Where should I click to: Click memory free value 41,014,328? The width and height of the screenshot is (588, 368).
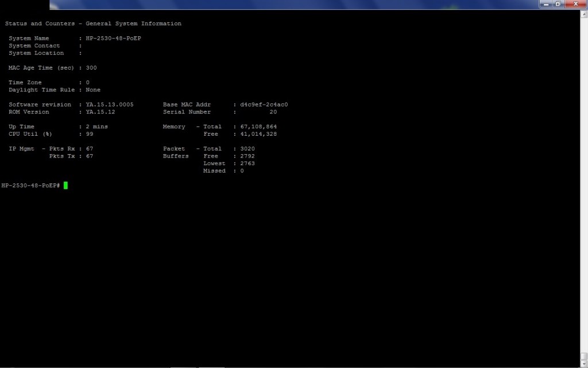(258, 134)
